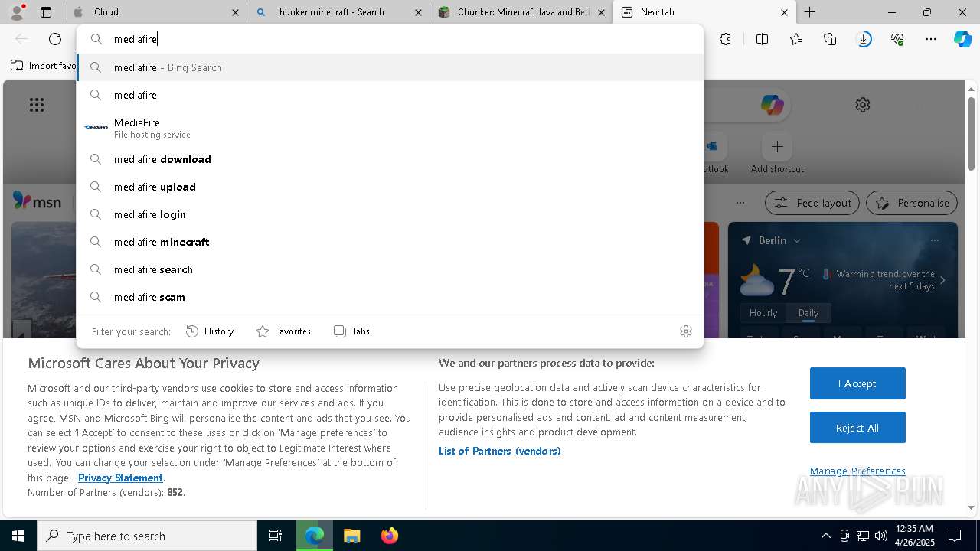Open the notification center icon

(955, 536)
